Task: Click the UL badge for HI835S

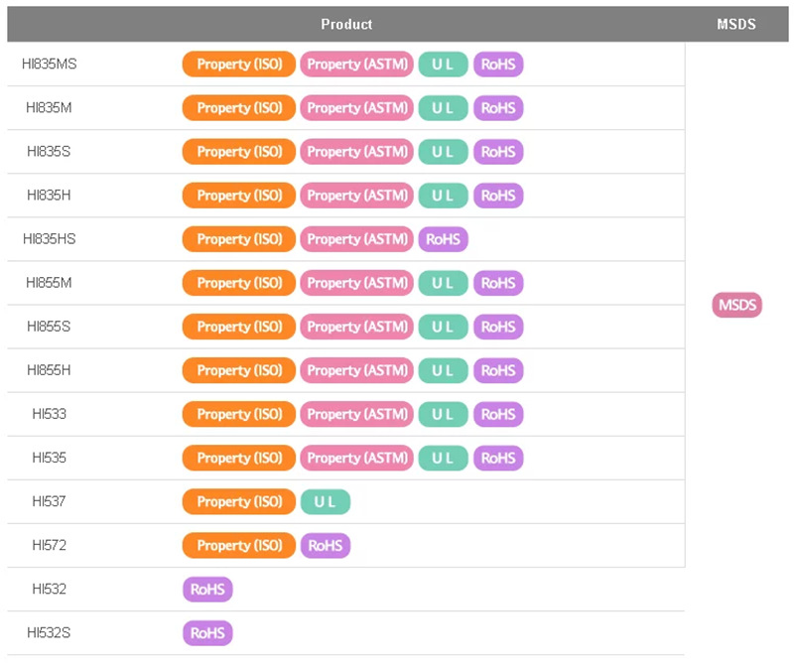Action: (x=443, y=152)
